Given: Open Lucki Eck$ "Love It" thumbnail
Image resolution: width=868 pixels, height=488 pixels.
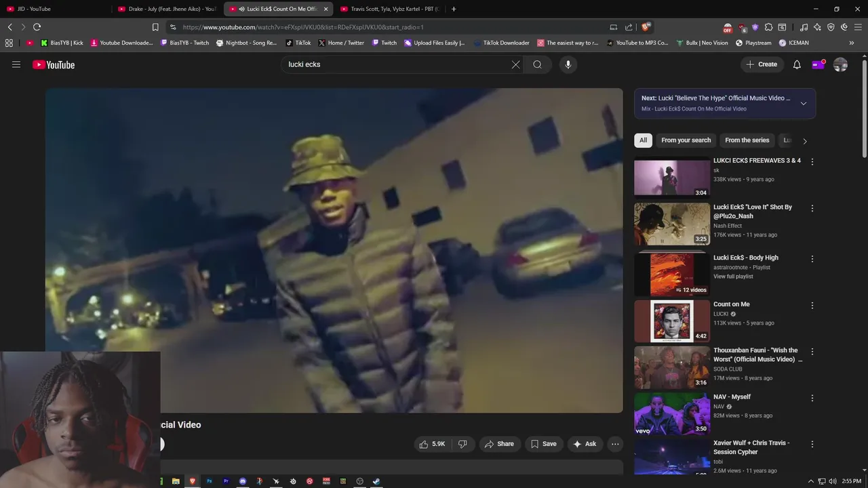Looking at the screenshot, I should coord(672,224).
